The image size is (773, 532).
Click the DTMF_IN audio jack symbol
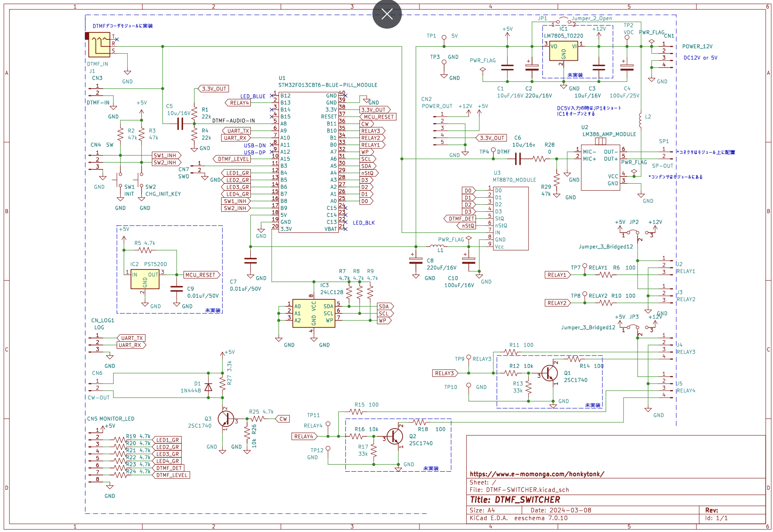(99, 44)
